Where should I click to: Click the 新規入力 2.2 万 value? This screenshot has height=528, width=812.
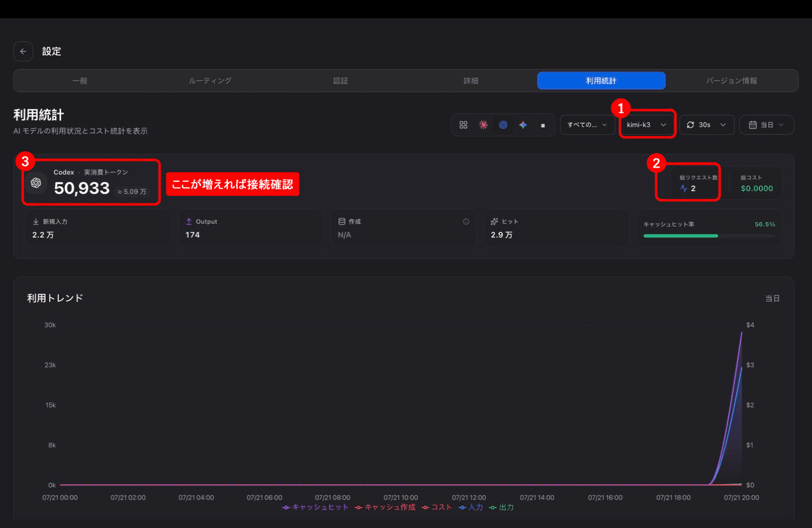tap(43, 235)
